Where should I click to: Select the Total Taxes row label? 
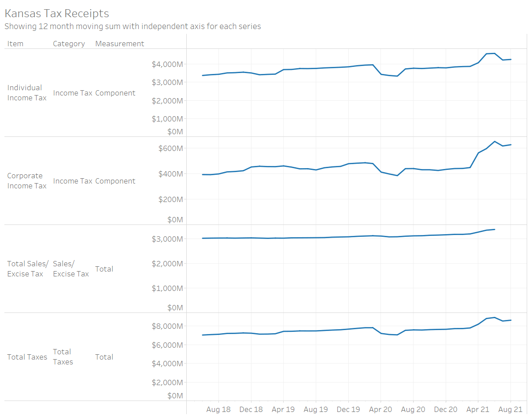pos(27,357)
